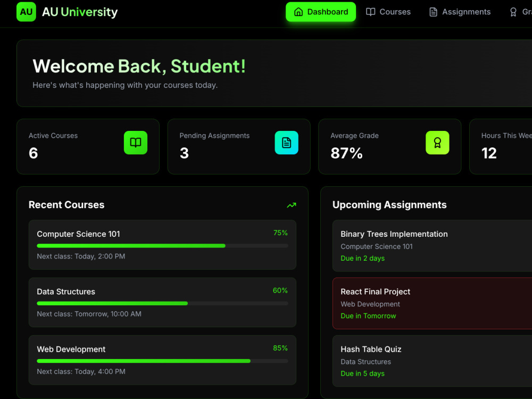The image size is (532, 399).
Task: Click the Pending Assignments document icon
Action: (286, 143)
